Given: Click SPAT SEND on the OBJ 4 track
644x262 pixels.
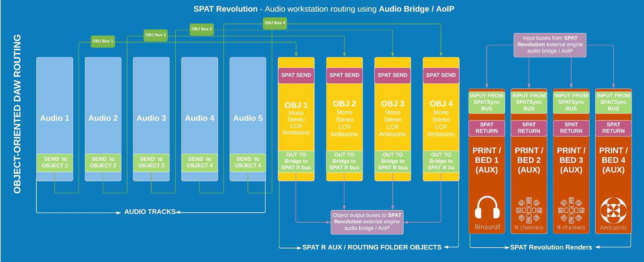Looking at the screenshot, I should [x=441, y=75].
